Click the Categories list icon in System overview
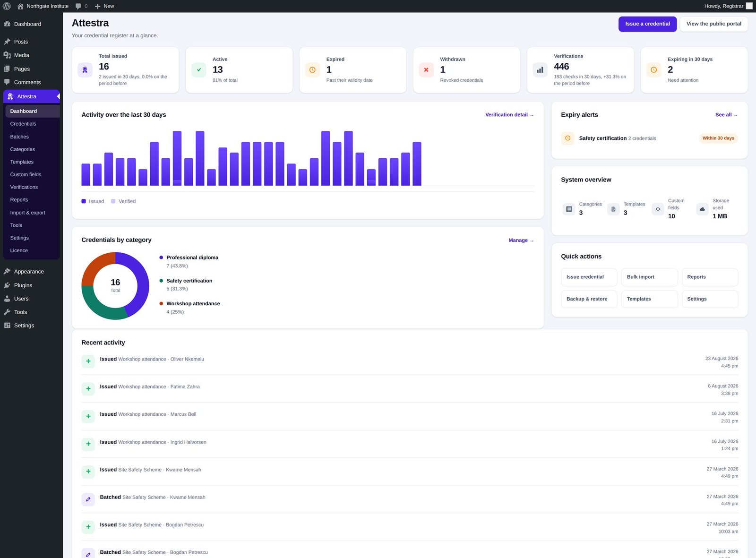This screenshot has height=558, width=756. point(569,209)
